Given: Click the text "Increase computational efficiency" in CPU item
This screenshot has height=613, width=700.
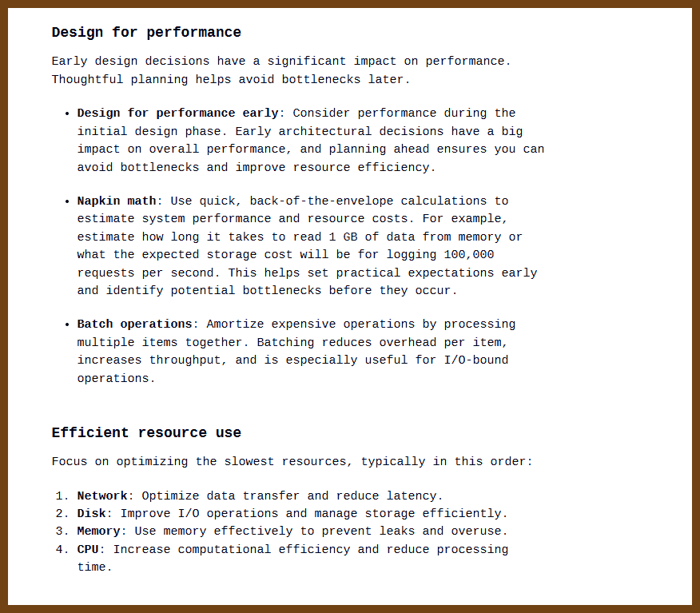Looking at the screenshot, I should [x=234, y=550].
